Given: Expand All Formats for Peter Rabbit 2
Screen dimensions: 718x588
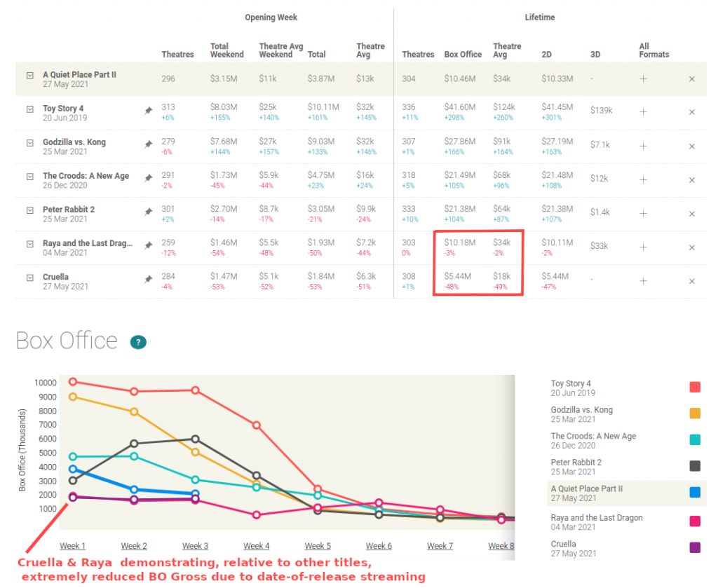Looking at the screenshot, I should click(644, 213).
